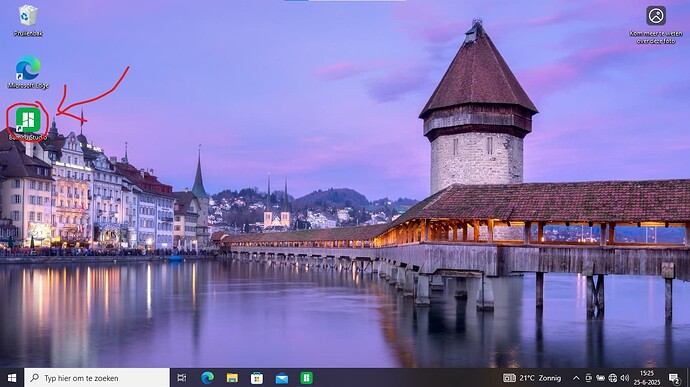Screen dimensions: 690x387
Task: Open 'Kom meer te weten over deze foto'
Action: tap(656, 25)
